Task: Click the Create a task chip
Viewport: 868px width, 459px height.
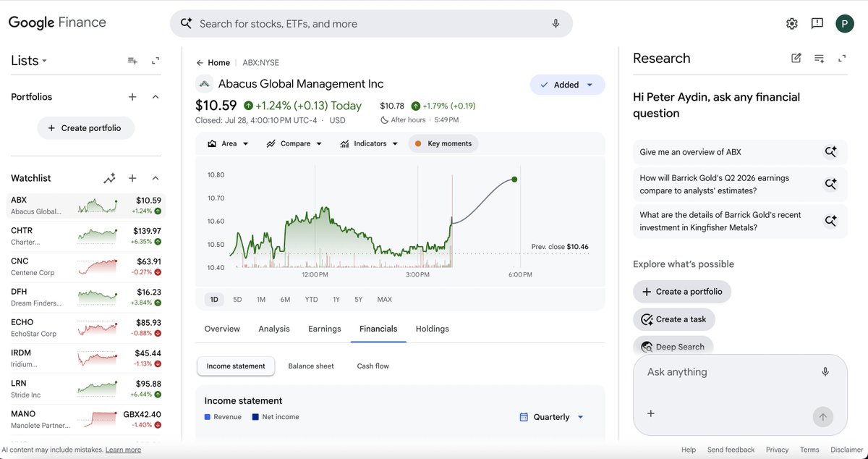Action: click(x=674, y=319)
